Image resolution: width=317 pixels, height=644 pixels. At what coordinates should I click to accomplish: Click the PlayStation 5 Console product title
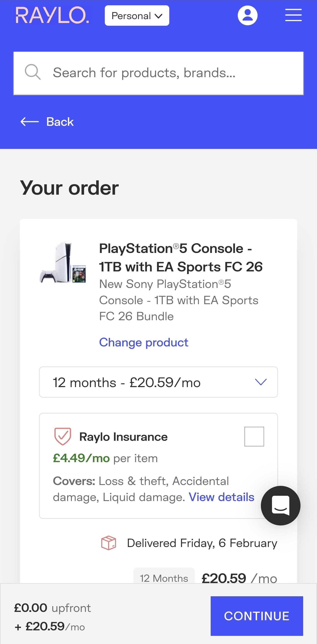coord(181,258)
